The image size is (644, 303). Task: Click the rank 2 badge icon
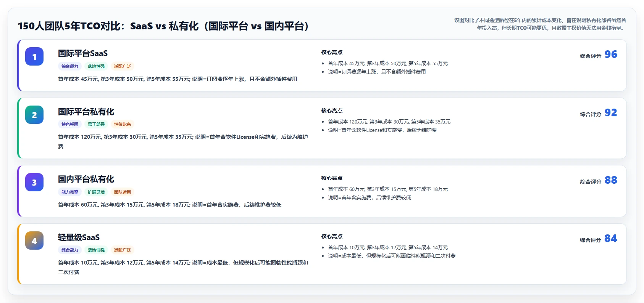pos(34,115)
